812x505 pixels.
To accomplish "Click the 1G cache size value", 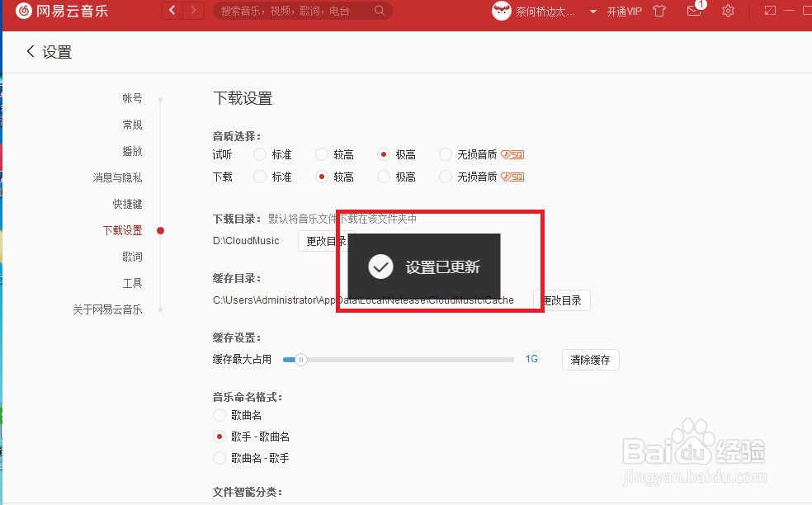I will point(531,359).
